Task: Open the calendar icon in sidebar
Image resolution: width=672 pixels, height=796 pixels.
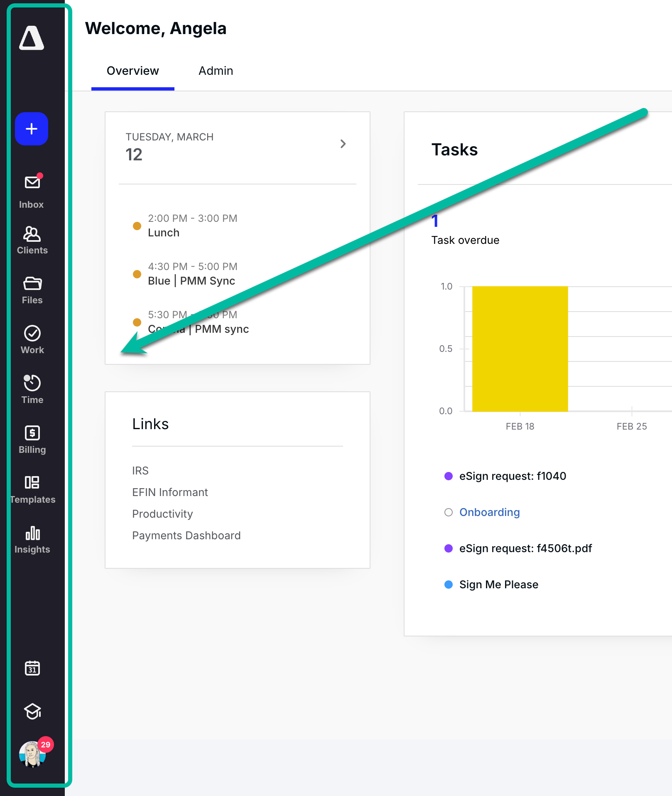Action: point(32,668)
